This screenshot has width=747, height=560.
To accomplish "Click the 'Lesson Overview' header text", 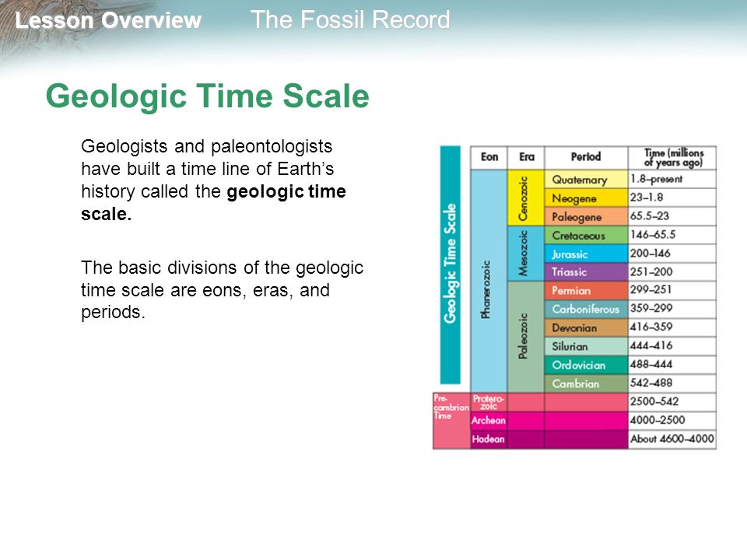I will point(108,20).
